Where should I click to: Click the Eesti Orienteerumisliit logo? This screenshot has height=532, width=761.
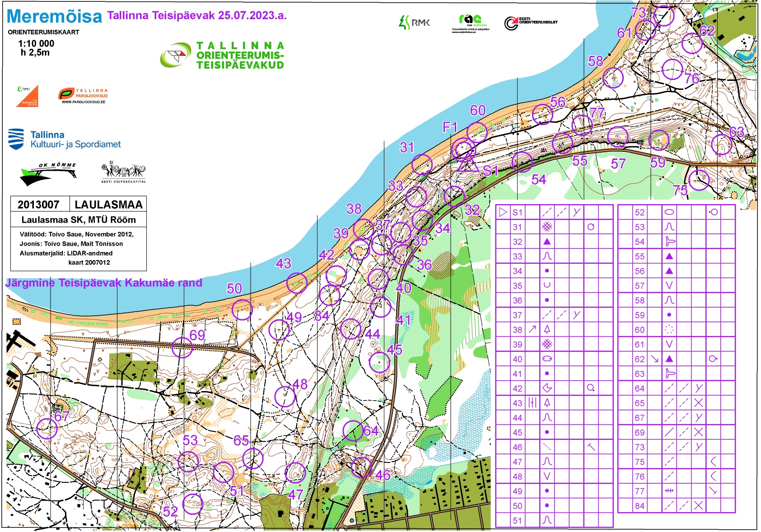click(x=531, y=23)
